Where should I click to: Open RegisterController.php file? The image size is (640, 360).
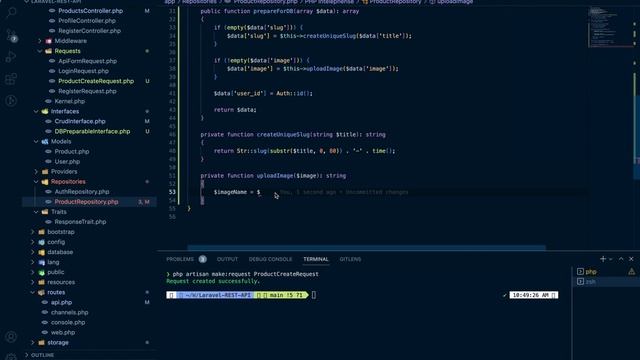click(x=89, y=31)
